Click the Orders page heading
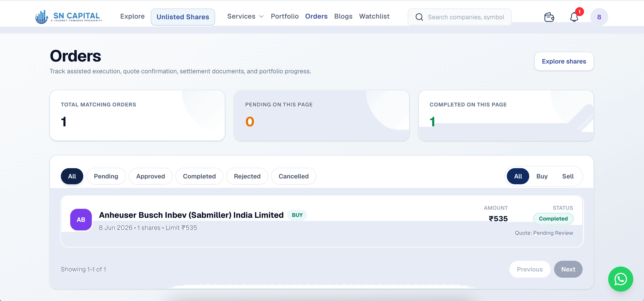644x301 pixels. pos(75,56)
